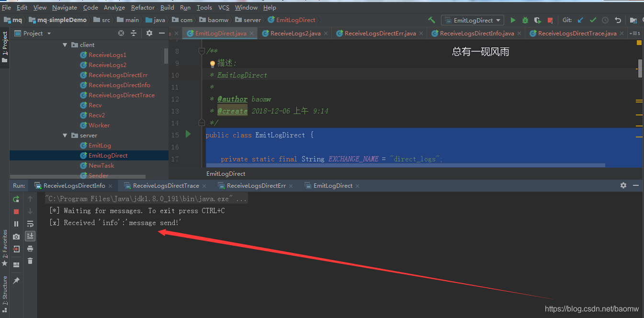Pause output in Run panel

[x=16, y=224]
